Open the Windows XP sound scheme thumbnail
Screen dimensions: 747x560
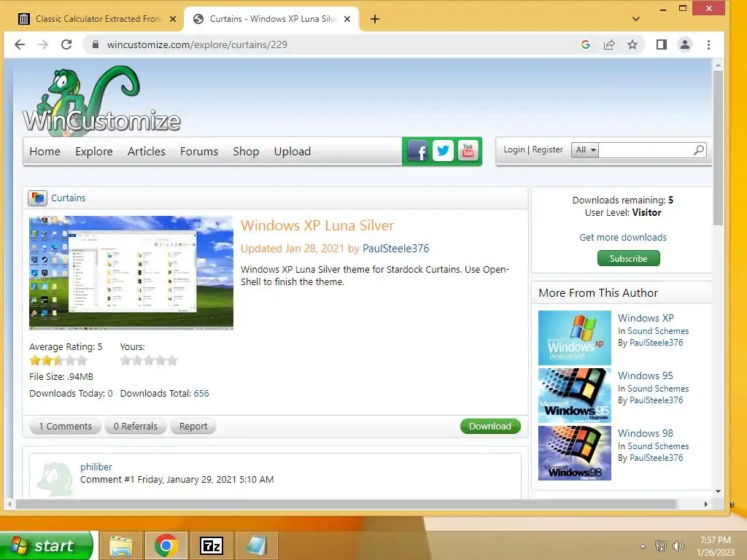[575, 338]
